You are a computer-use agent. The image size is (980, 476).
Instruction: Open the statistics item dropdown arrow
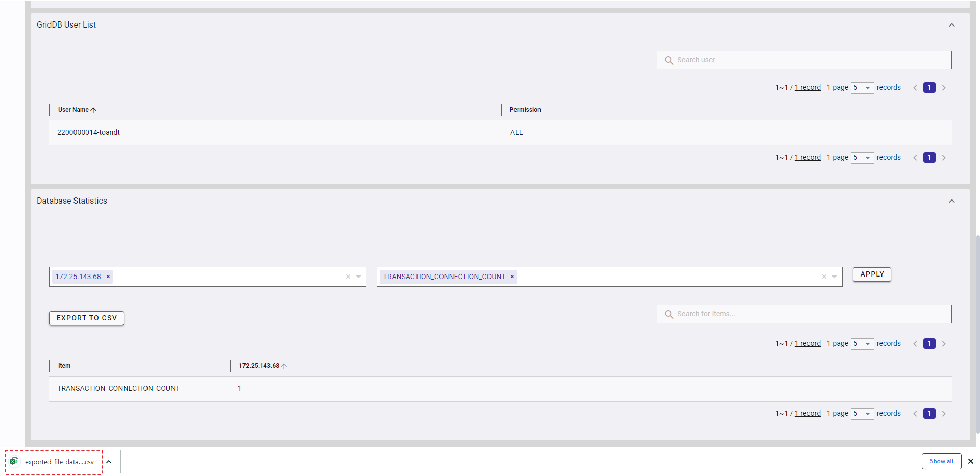(x=835, y=277)
